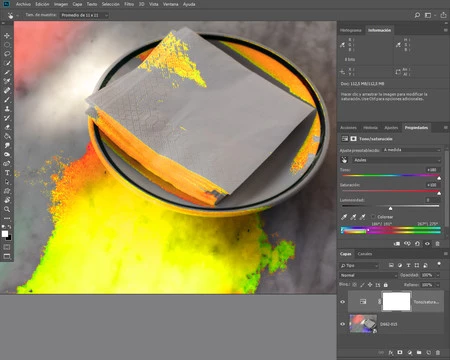Open the Archivo menu
Image resolution: width=450 pixels, height=360 pixels.
pos(23,4)
